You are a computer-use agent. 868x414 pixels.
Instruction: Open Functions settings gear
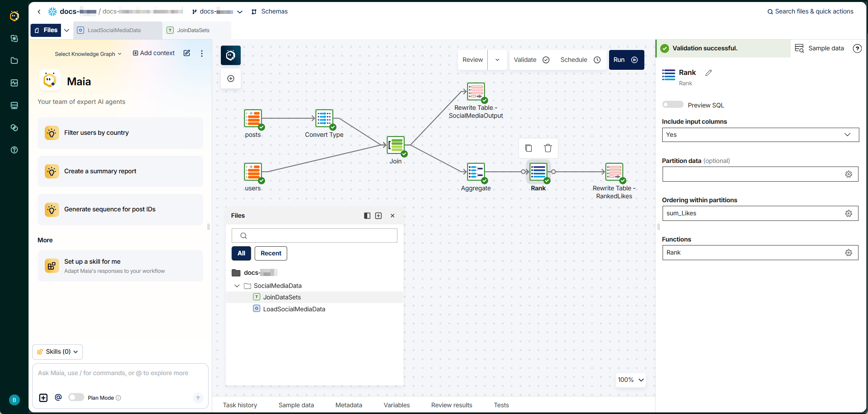(x=849, y=253)
